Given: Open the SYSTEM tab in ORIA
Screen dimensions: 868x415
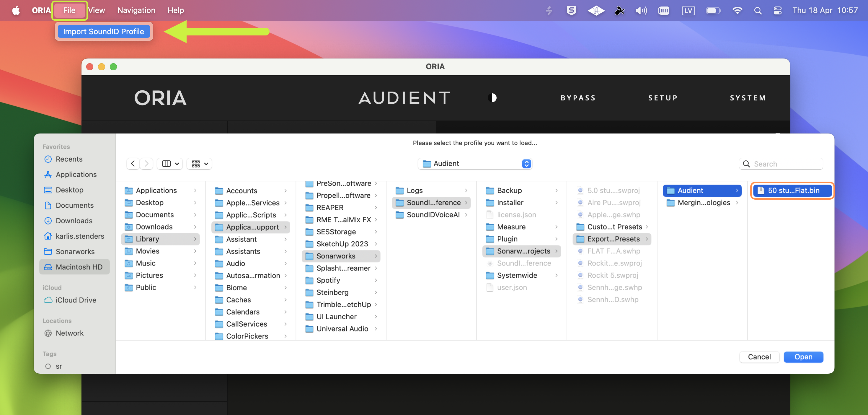Looking at the screenshot, I should (x=748, y=98).
